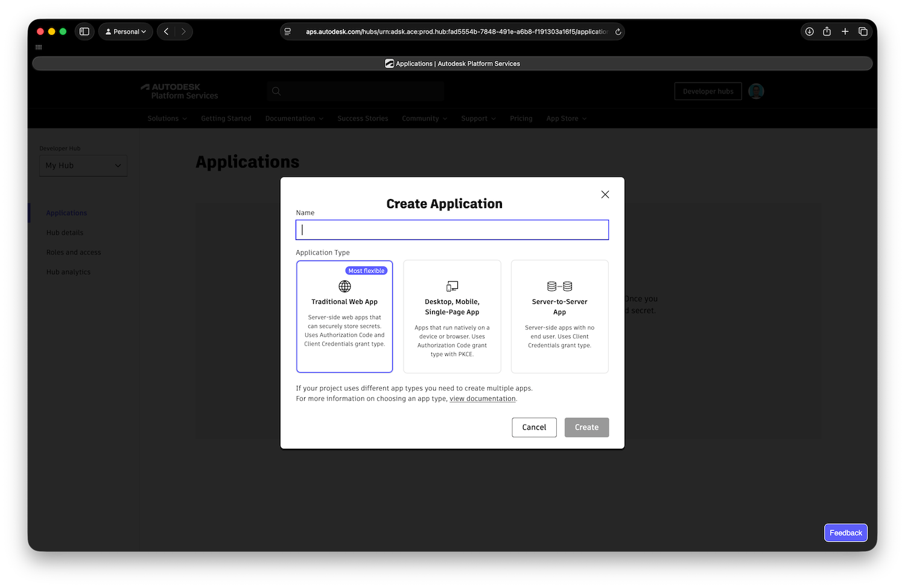Show the tab overview icon
This screenshot has height=588, width=905.
[863, 31]
